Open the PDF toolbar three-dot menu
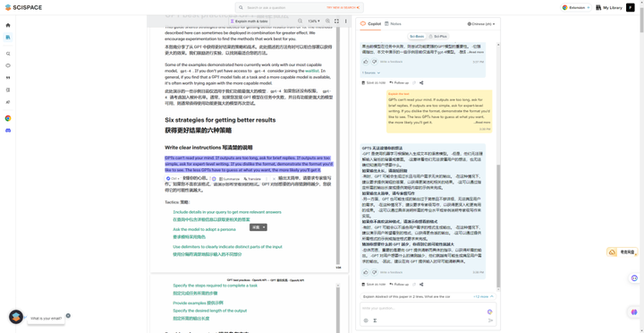Screen dimensions: 644x333 (x=345, y=21)
